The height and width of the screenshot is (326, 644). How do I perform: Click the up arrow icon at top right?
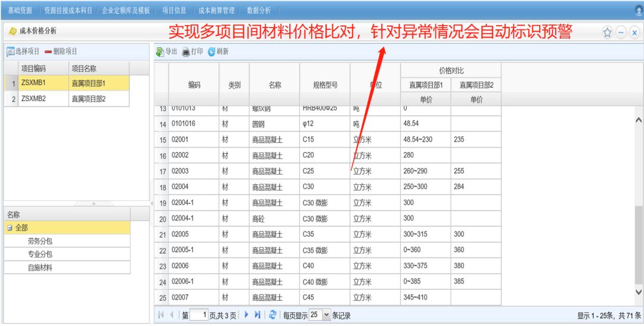(639, 10)
